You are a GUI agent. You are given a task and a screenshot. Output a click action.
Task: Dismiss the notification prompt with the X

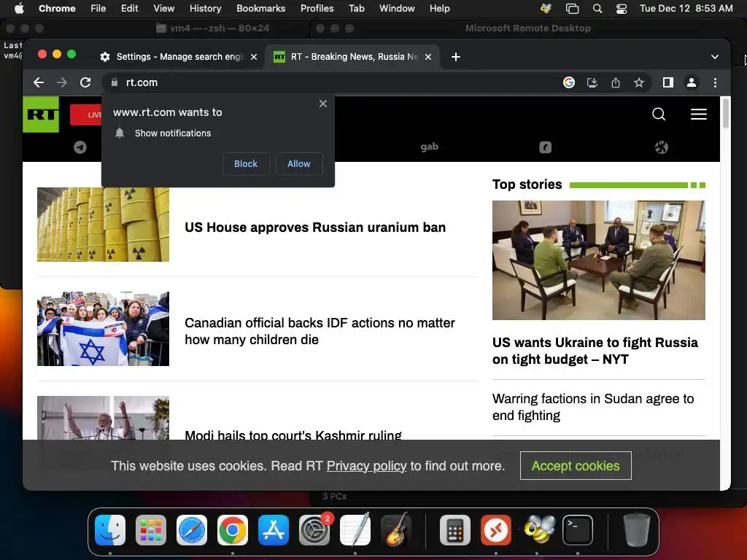click(323, 104)
